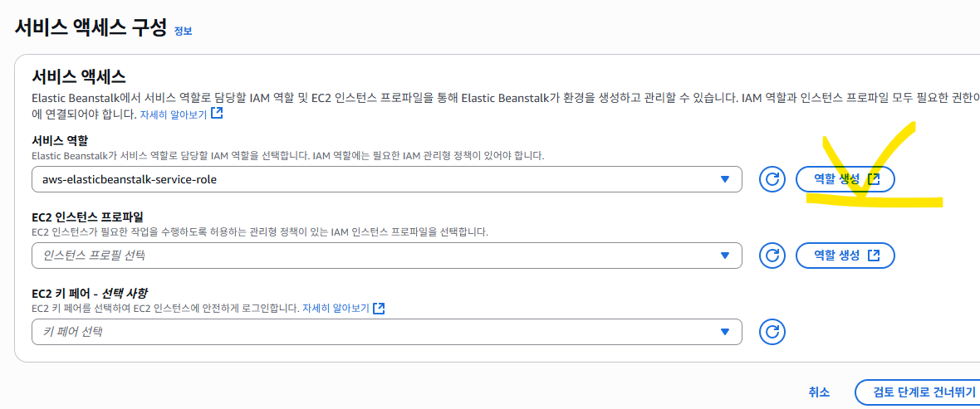The width and height of the screenshot is (980, 409).
Task: Refresh the 서비스 역할 list
Action: (772, 179)
